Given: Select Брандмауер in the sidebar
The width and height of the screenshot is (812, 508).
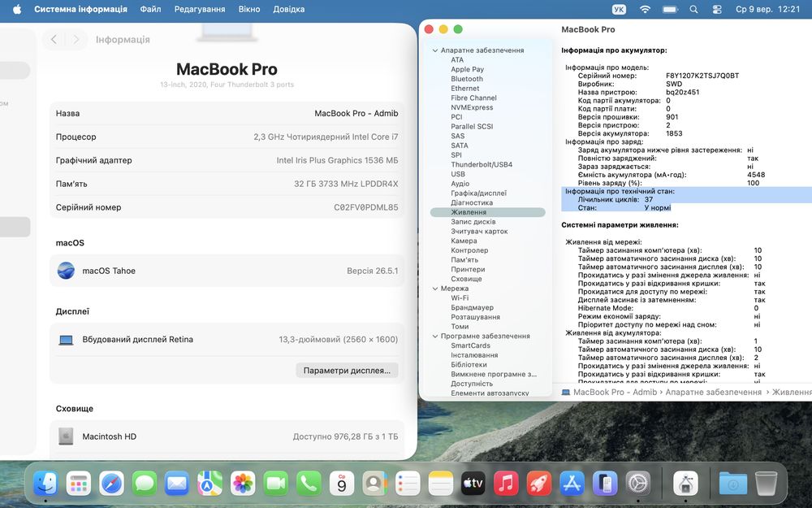Looking at the screenshot, I should click(473, 307).
